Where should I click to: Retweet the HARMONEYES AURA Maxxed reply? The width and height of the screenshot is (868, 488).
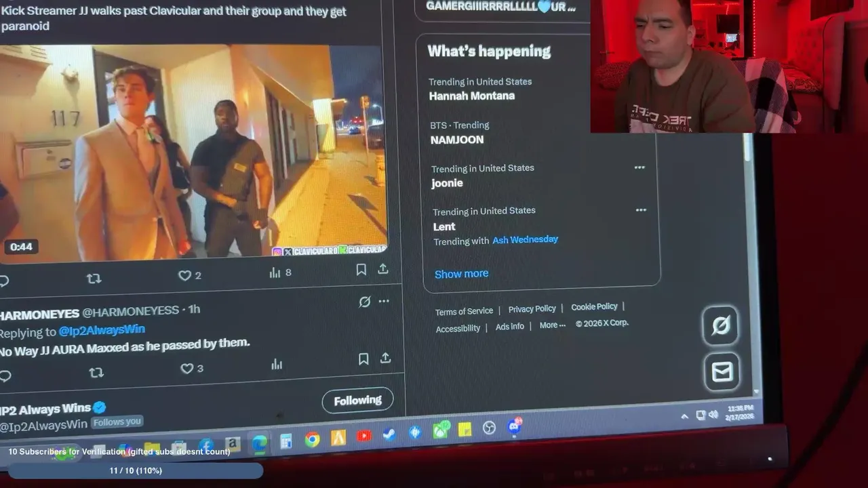(96, 373)
